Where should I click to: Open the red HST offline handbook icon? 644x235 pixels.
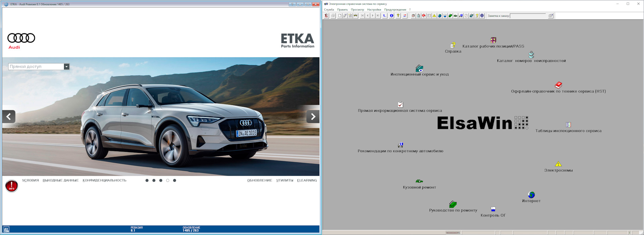[558, 85]
